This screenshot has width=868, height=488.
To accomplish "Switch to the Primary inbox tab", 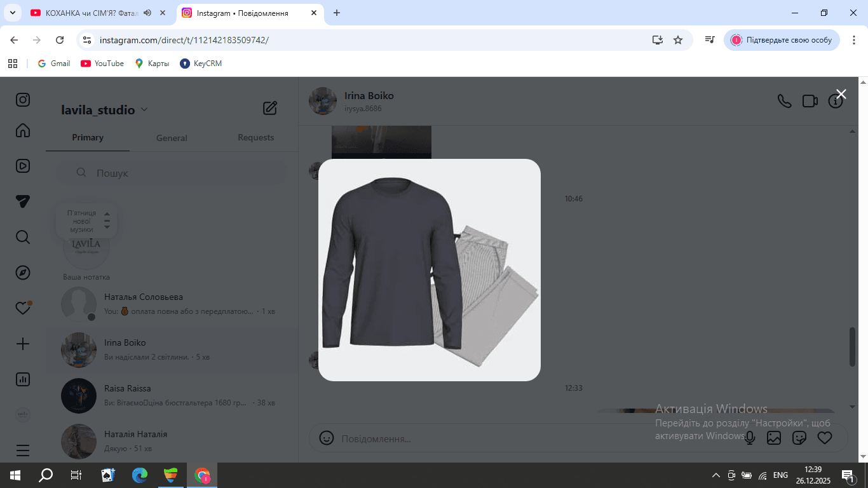I will pos(88,138).
